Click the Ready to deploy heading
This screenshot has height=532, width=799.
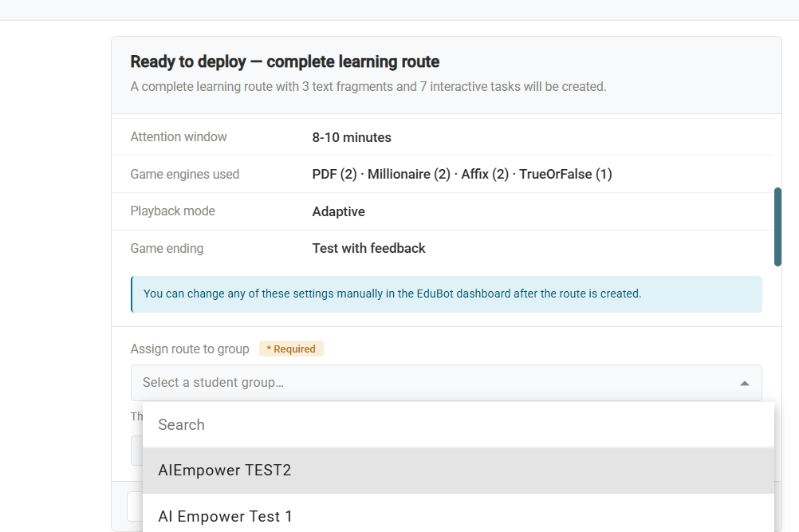click(285, 61)
